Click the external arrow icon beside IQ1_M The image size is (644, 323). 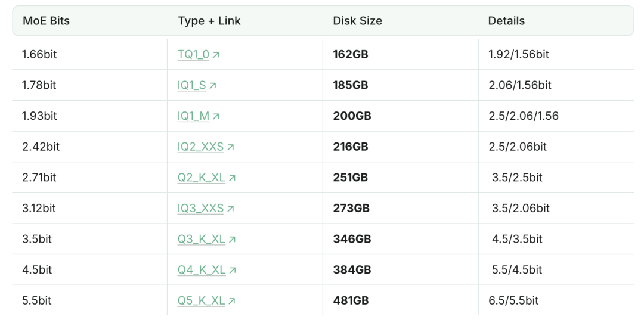coord(216,116)
